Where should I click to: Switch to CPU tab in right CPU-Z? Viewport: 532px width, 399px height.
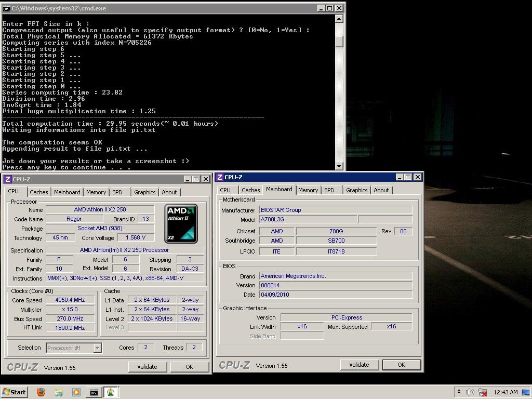tap(225, 190)
